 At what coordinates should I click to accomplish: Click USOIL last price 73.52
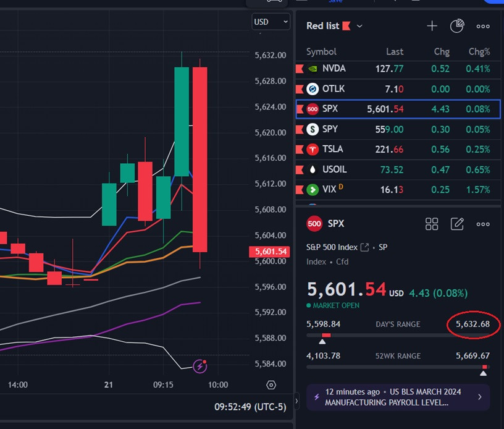tap(392, 170)
